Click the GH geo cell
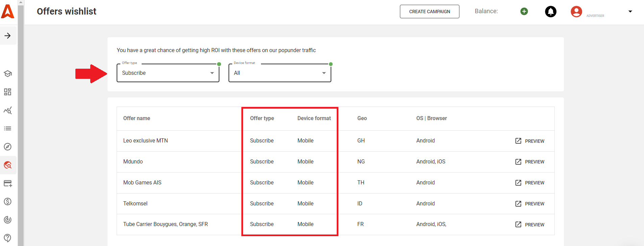The height and width of the screenshot is (246, 644). (361, 141)
